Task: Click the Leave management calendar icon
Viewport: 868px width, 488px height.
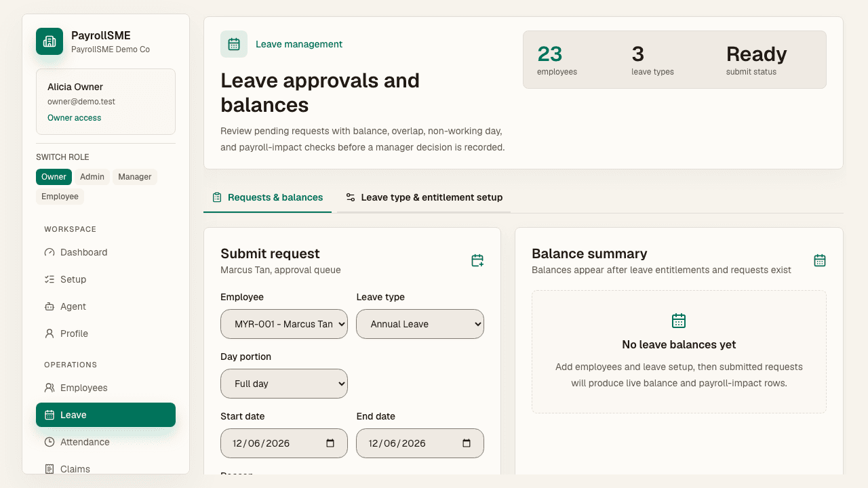Action: click(x=234, y=44)
